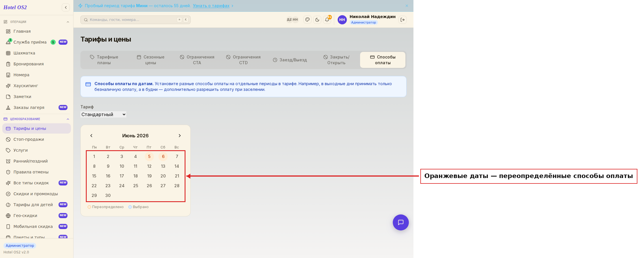Open the chat support bubble
This screenshot has width=644, height=258.
click(x=401, y=222)
